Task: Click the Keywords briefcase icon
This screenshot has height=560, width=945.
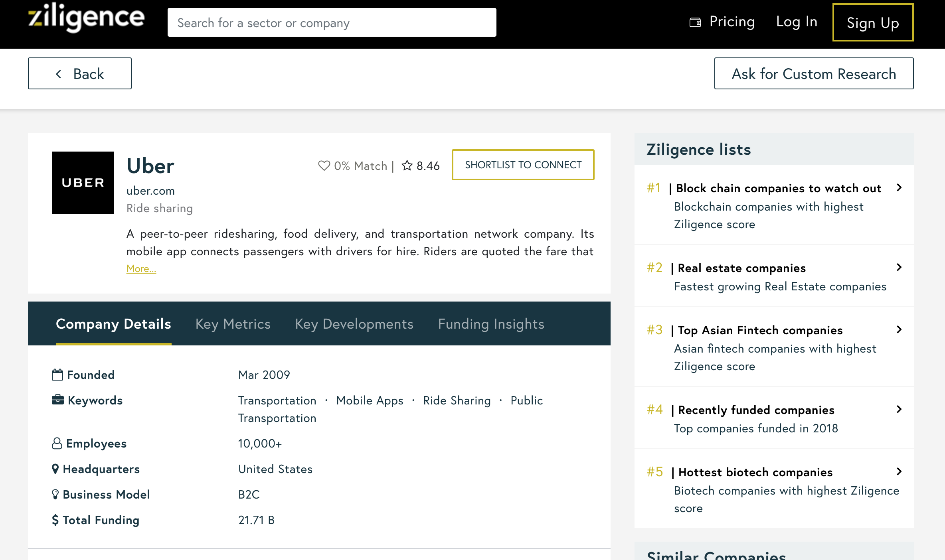Action: click(57, 400)
